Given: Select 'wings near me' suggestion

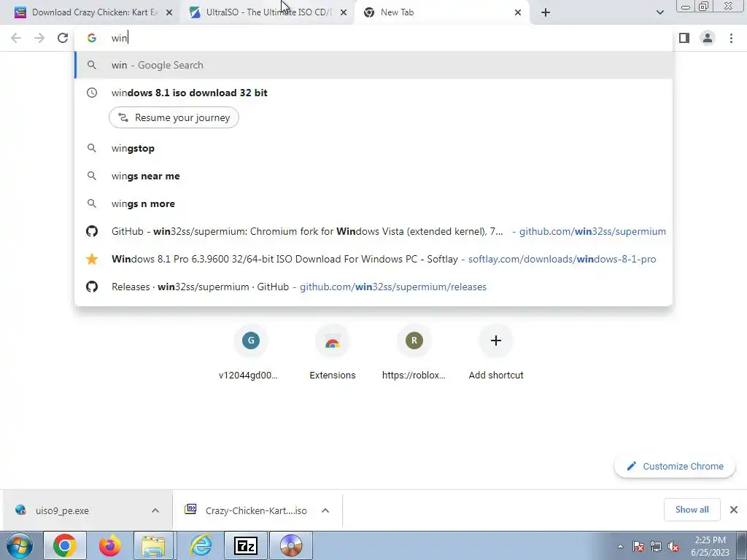Looking at the screenshot, I should [373, 176].
